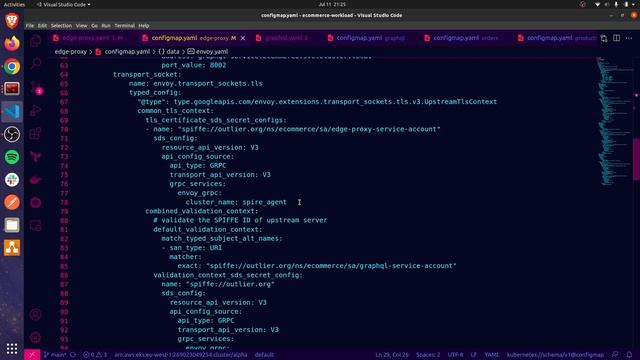Click line number 78 in the gutter
This screenshot has height=360, width=640.
tap(64, 202)
